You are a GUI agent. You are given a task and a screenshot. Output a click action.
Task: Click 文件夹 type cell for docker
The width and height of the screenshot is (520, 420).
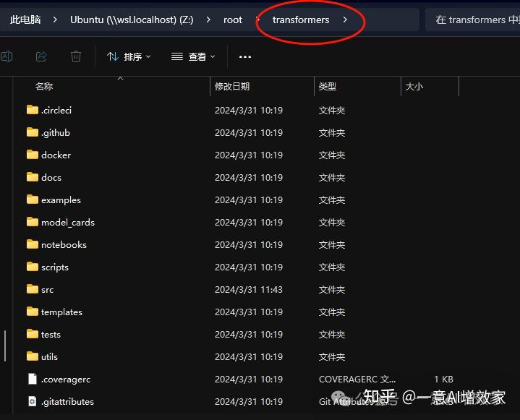[332, 155]
